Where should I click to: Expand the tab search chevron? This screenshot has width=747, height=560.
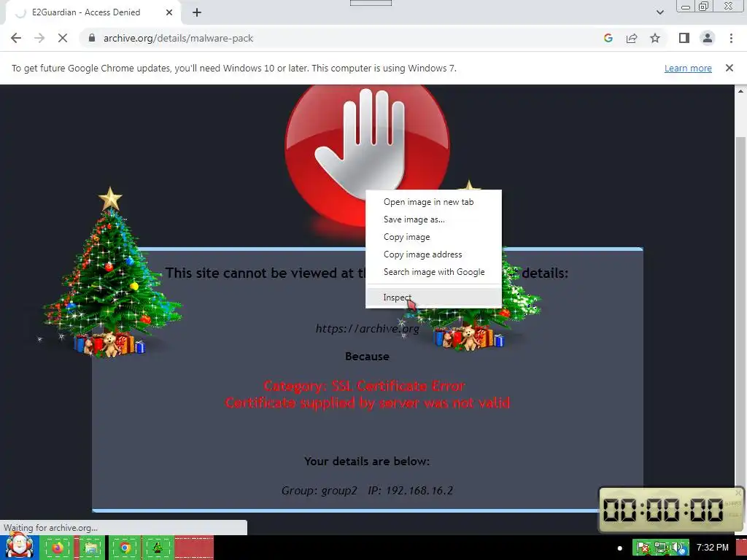coord(659,12)
